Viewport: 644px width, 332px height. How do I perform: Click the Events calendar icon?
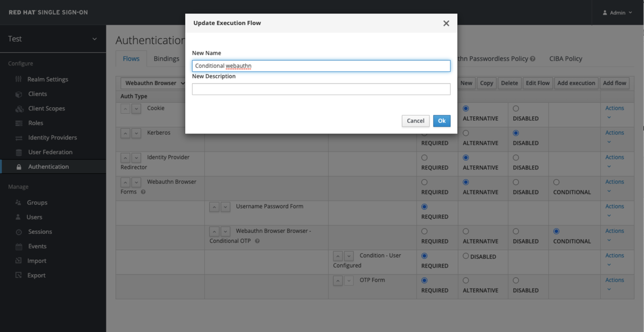(x=19, y=246)
